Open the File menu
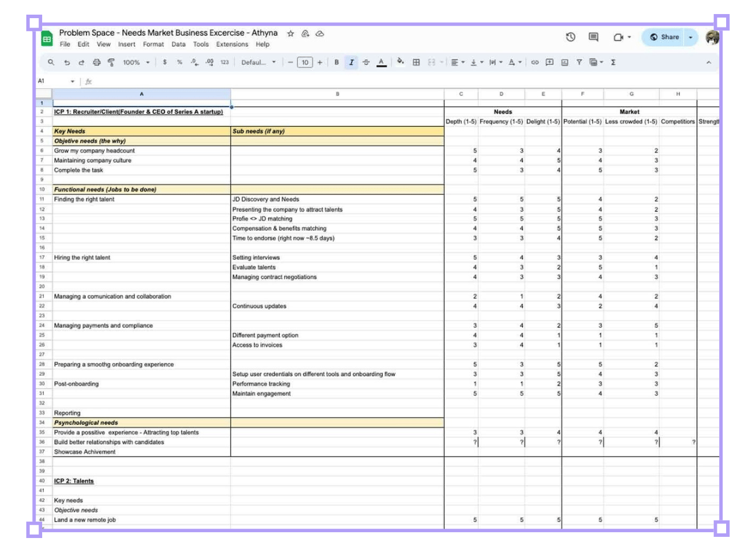Image resolution: width=756 pixels, height=555 pixels. pos(65,44)
